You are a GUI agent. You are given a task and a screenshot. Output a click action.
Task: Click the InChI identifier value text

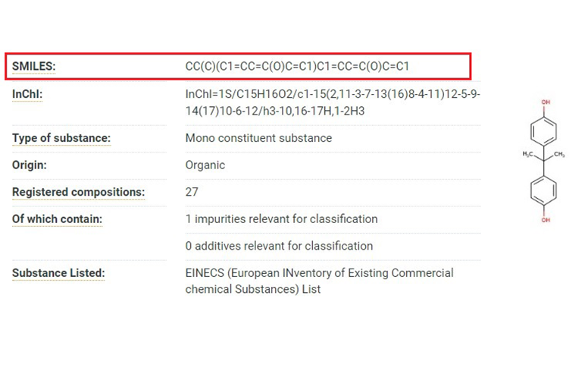coord(333,102)
